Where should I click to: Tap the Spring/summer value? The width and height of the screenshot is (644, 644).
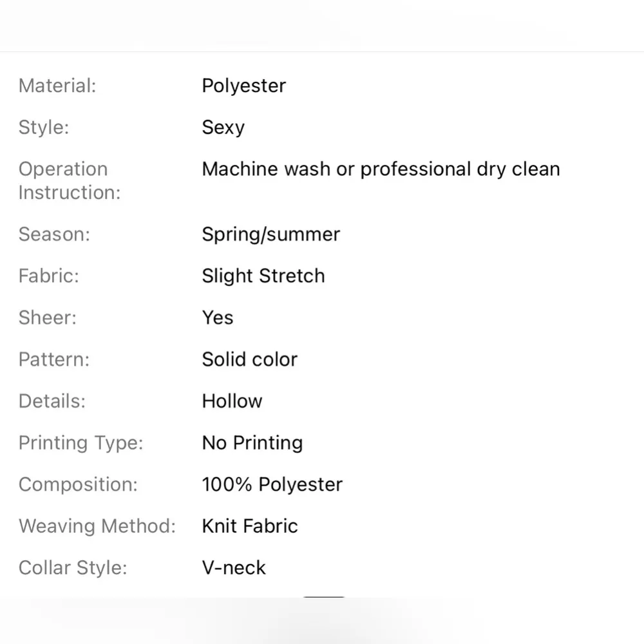[x=270, y=234]
